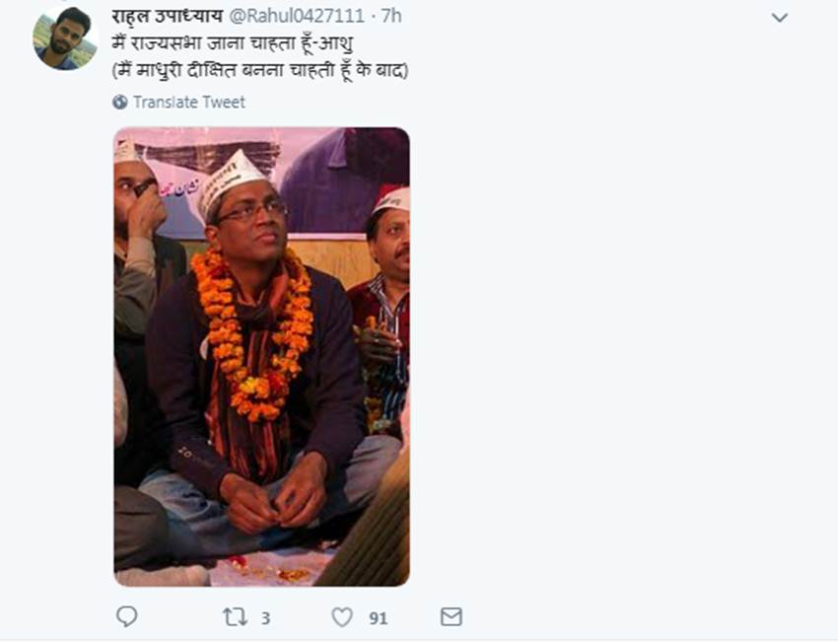Like the tweet with the heart icon
Screen dimensions: 838x644
(x=342, y=617)
